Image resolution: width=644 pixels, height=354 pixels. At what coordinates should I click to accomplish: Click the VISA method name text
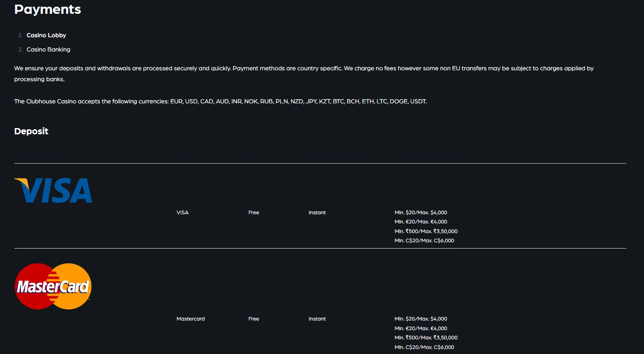183,213
